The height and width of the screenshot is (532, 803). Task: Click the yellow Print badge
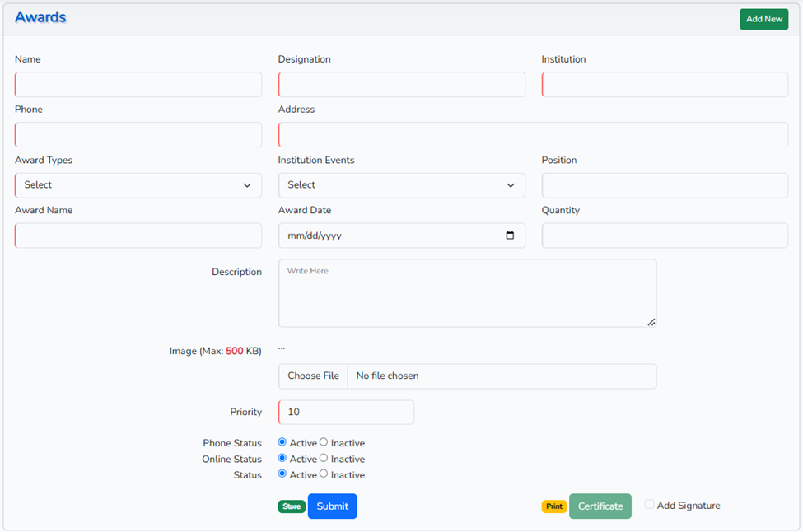coord(553,506)
